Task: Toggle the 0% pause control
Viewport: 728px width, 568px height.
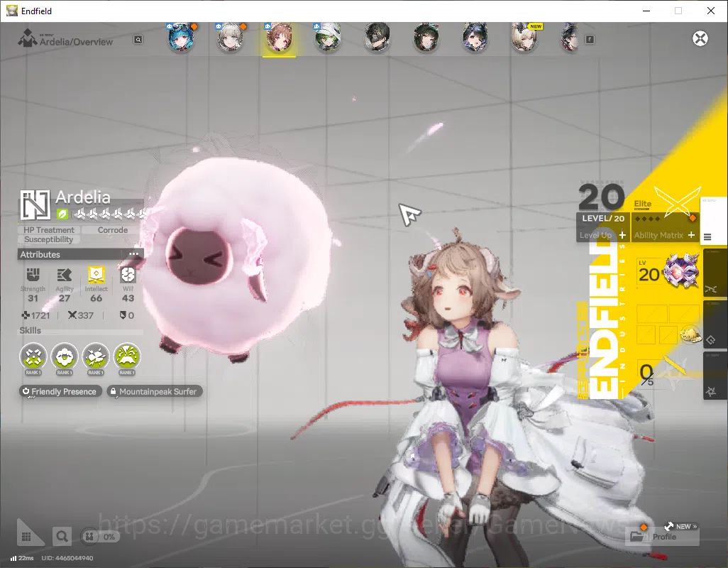Action: tap(100, 537)
